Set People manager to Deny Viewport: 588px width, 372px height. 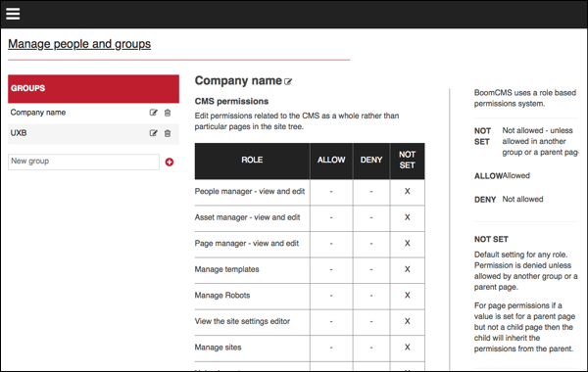pos(371,192)
